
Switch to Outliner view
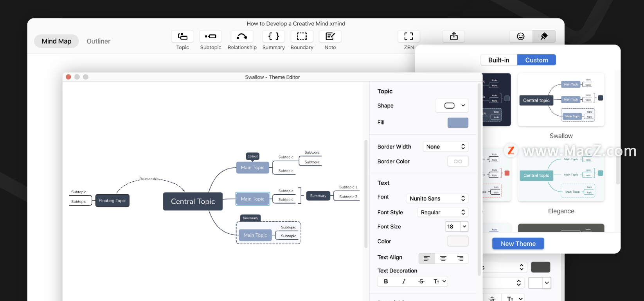click(x=98, y=41)
